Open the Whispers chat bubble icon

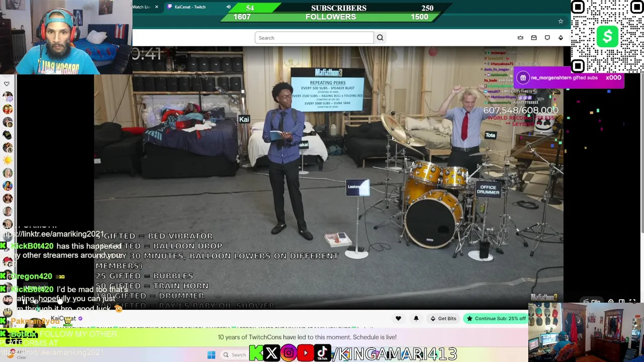(547, 38)
